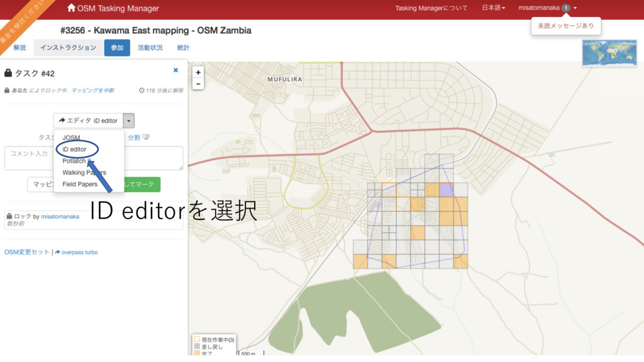Click the OSM変更セット link
644x362 pixels.
26,252
